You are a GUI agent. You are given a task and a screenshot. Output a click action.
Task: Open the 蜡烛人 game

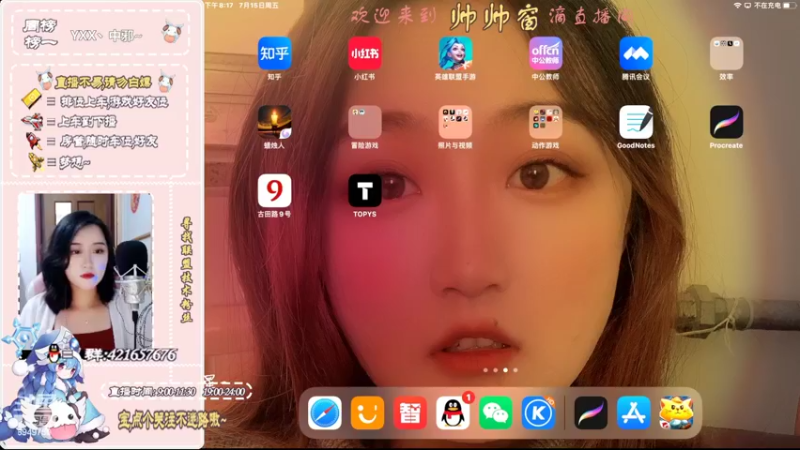pos(274,122)
